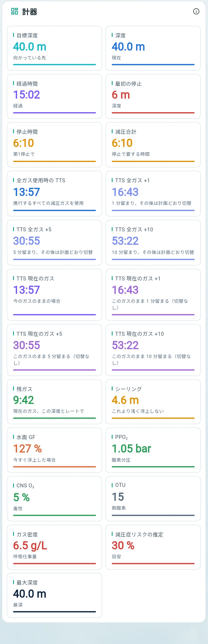
Task: Click the 目安 subtitle
Action: pos(116,557)
